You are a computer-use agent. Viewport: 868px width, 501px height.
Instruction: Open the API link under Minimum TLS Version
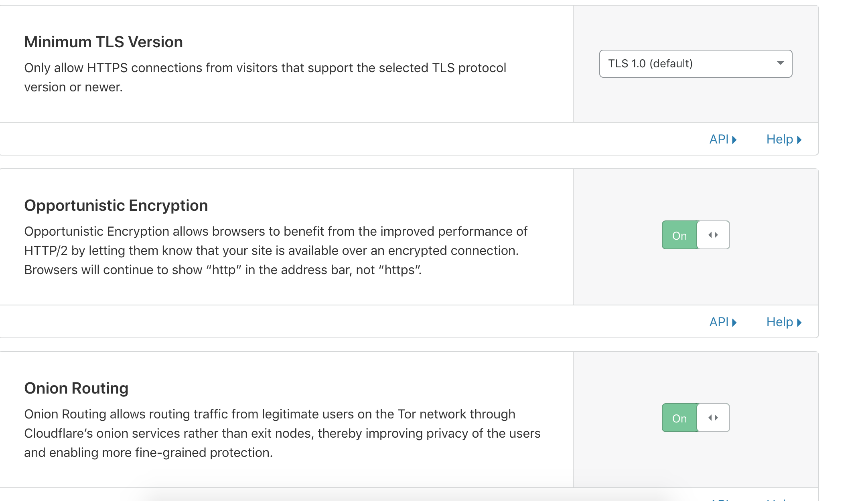click(x=719, y=139)
